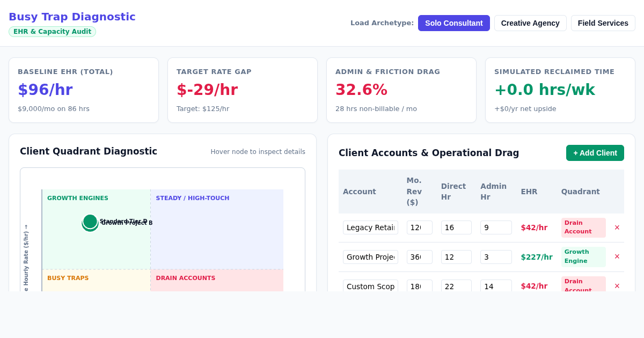Click the EHR & Capacity Audit badge
Image resolution: width=644 pixels, height=338 pixels.
pyautogui.click(x=52, y=32)
